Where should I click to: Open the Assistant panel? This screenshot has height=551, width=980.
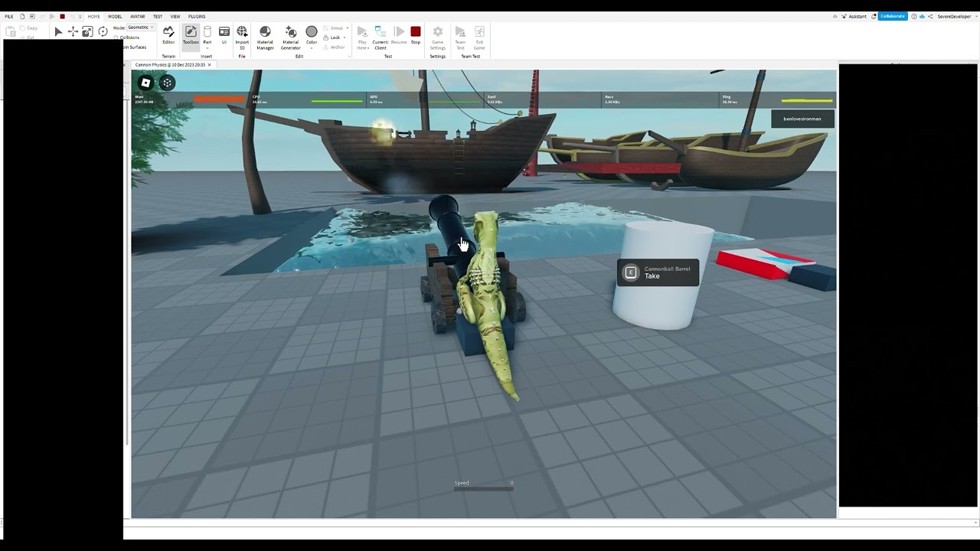click(854, 16)
